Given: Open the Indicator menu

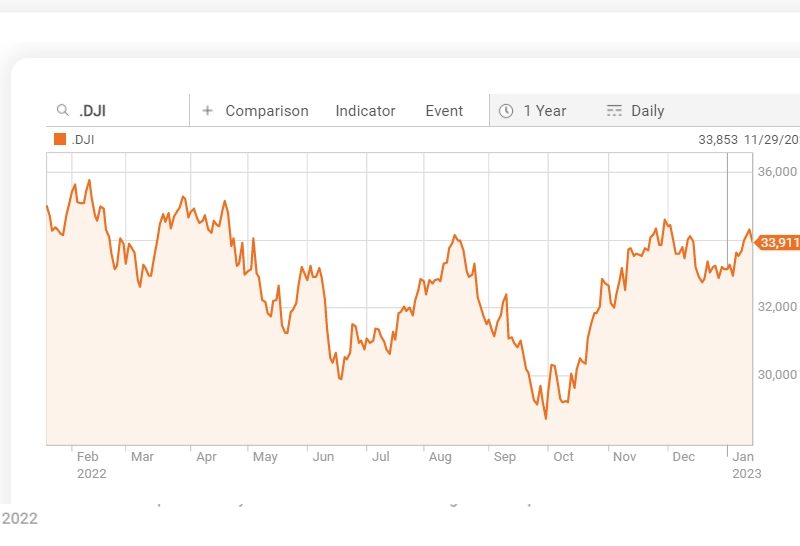Looking at the screenshot, I should point(365,111).
